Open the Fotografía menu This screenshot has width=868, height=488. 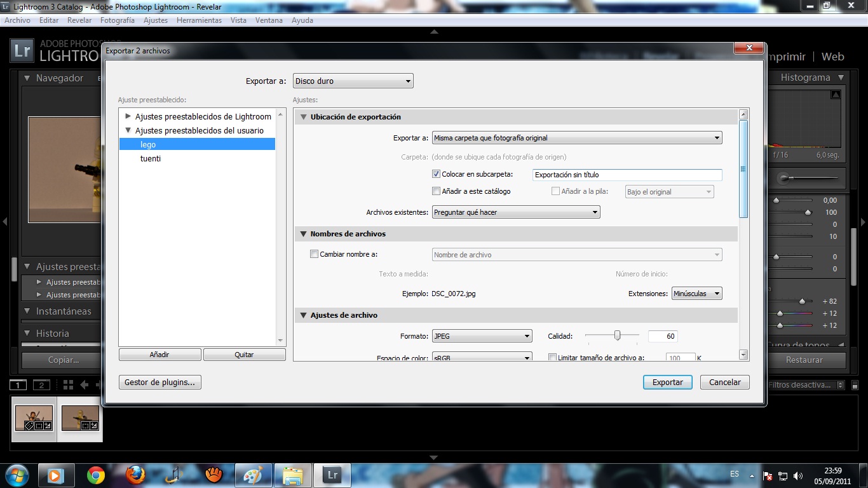tap(118, 20)
